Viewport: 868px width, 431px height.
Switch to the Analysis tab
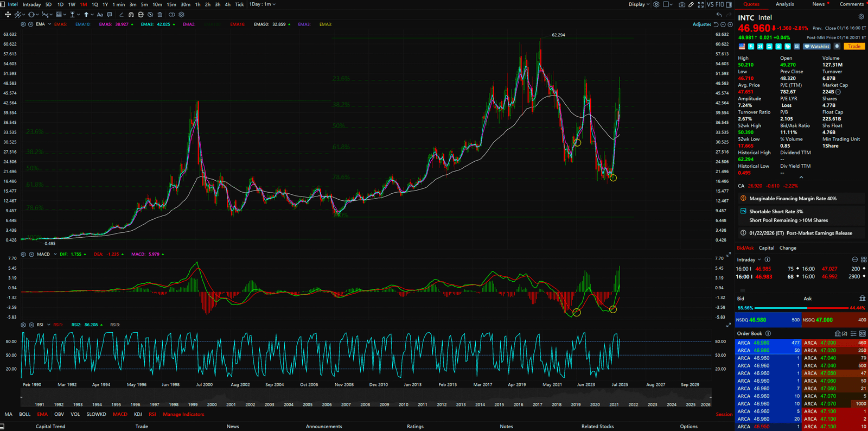coord(784,4)
